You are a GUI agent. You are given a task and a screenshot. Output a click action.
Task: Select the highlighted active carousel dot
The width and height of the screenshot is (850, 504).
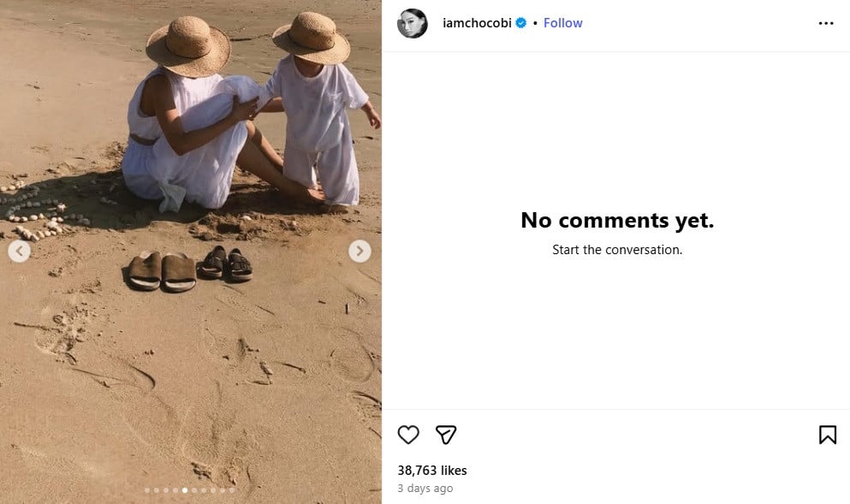(185, 490)
